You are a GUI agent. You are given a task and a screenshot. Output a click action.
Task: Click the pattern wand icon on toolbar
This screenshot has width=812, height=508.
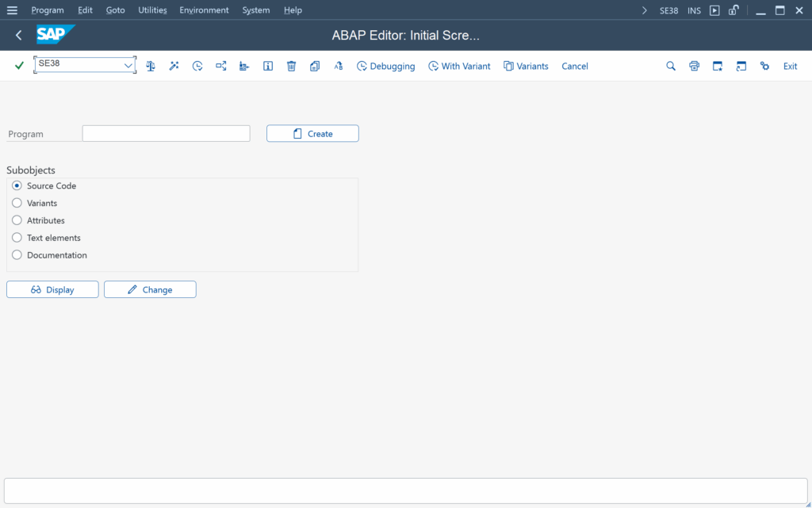click(174, 66)
